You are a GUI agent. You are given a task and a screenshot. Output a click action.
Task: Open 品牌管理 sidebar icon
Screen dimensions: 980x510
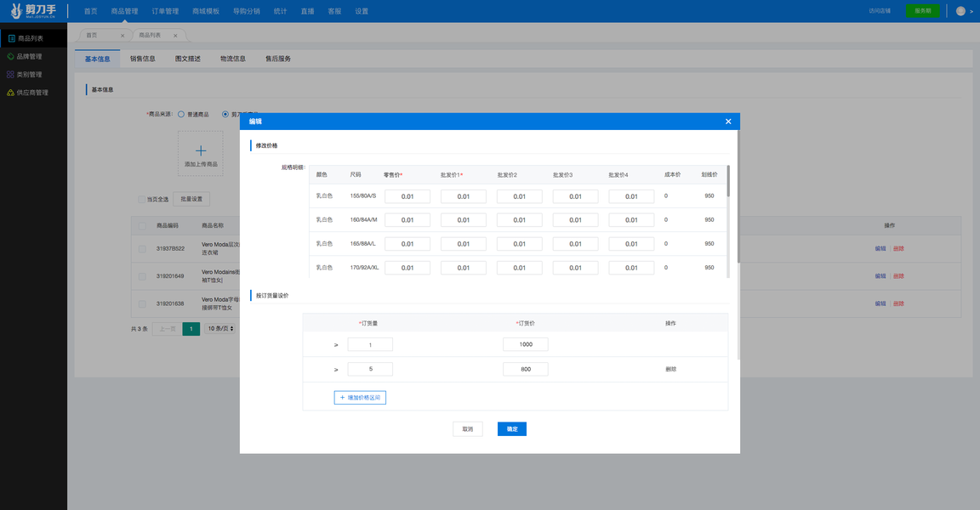point(10,56)
